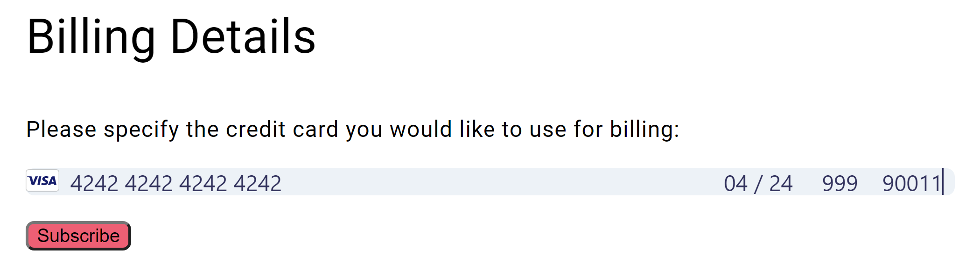980x279 pixels.
Task: Click the month 04 in expiry
Action: pos(735,183)
